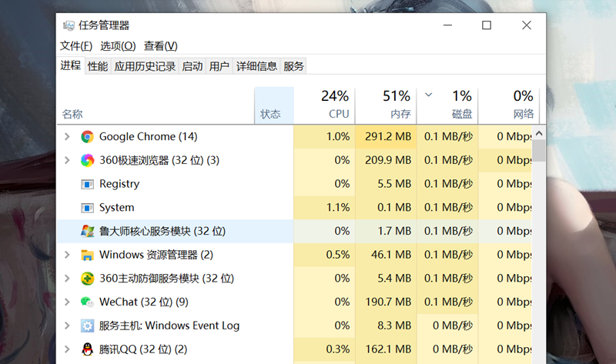Click Event Log memory value 8.3 MB
This screenshot has width=616, height=364.
click(394, 326)
